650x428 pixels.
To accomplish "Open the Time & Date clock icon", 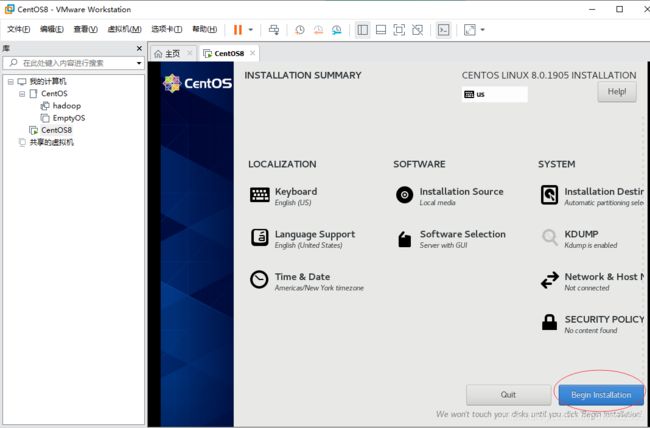I will (259, 280).
